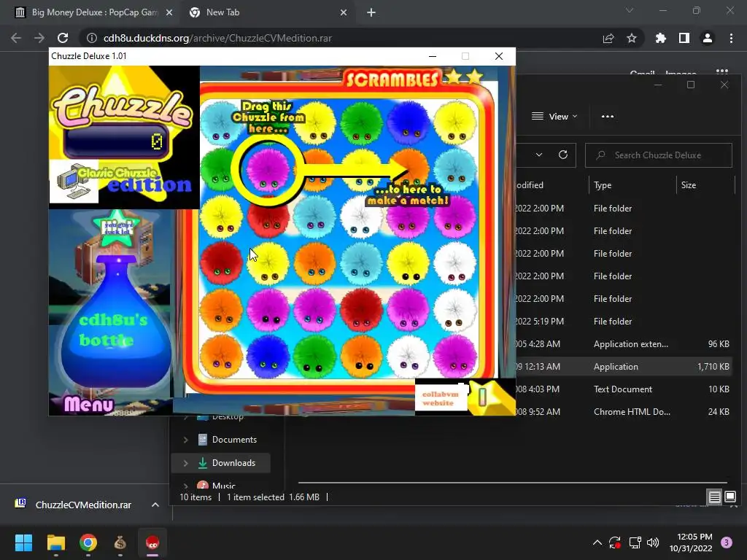Screen dimensions: 747x560
Task: Select the Application extension row, 96 KB
Action: coord(624,344)
